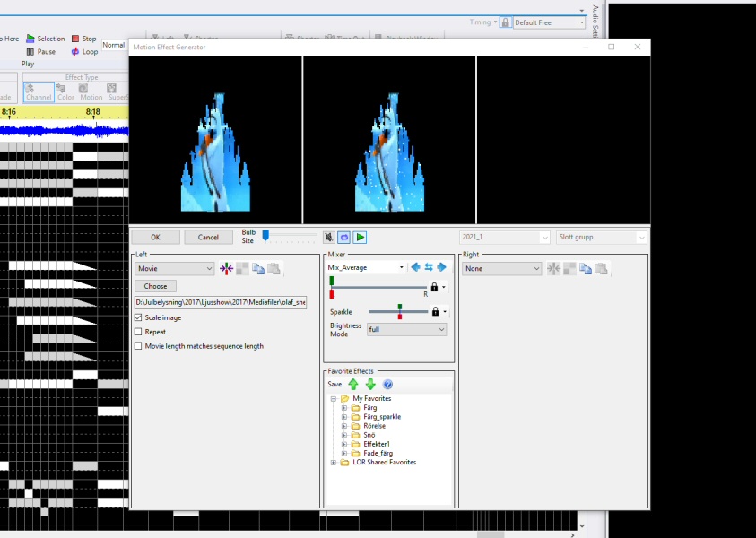This screenshot has width=756, height=538.
Task: Move favorite down with green down arrow
Action: click(370, 384)
